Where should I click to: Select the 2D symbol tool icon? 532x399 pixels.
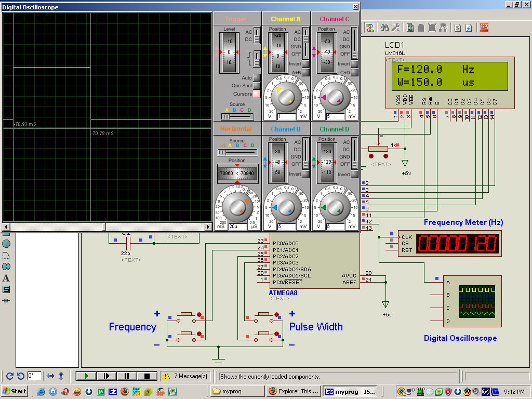[x=6, y=289]
